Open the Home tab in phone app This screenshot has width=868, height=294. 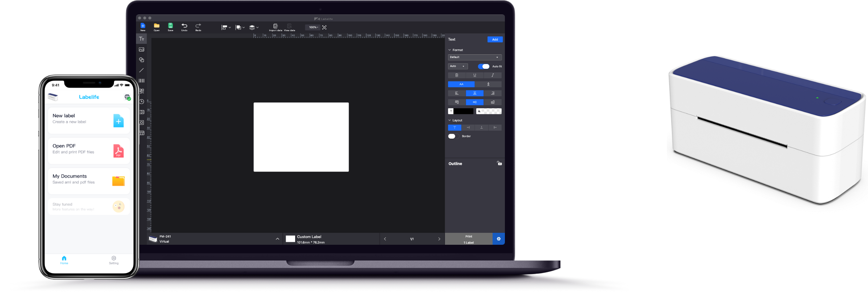pos(64,260)
